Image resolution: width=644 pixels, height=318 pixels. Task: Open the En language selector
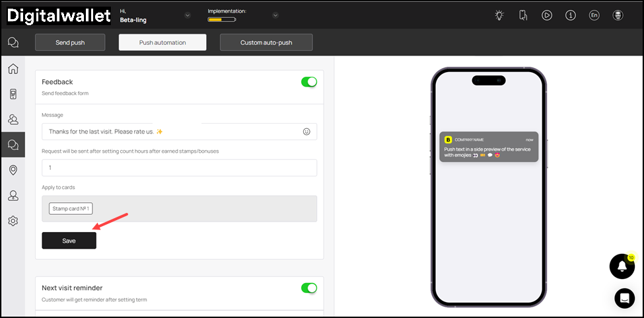(594, 15)
